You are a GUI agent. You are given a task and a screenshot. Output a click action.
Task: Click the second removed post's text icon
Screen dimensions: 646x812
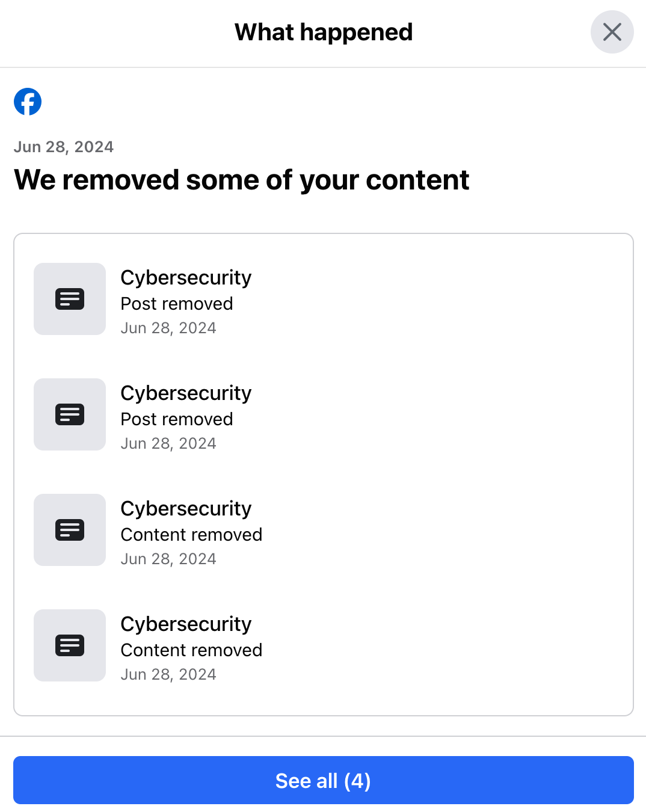click(x=70, y=414)
